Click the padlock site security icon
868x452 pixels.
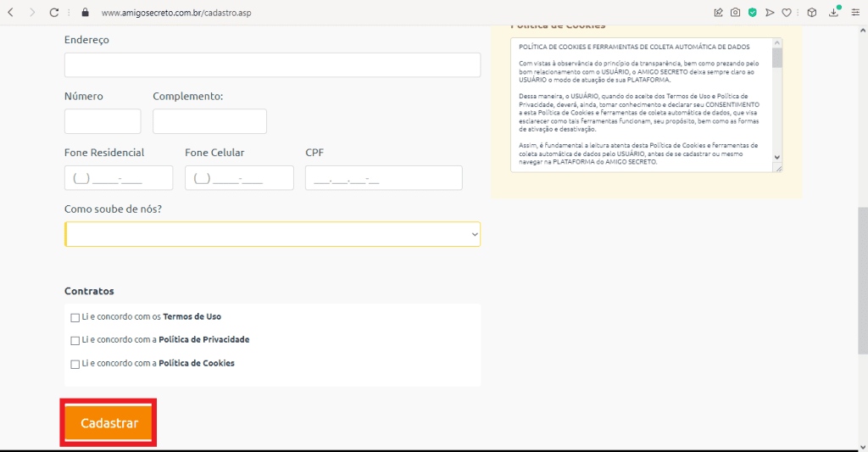tap(84, 13)
